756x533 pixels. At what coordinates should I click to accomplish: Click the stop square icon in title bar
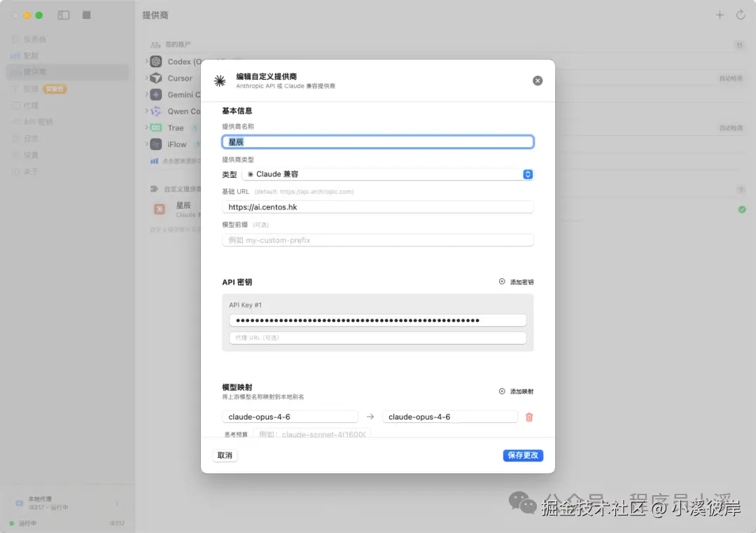click(87, 15)
